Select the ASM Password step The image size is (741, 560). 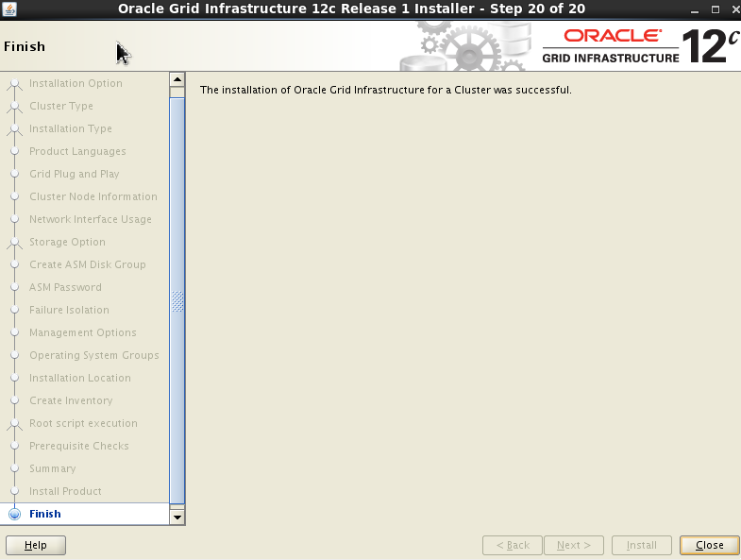(65, 288)
